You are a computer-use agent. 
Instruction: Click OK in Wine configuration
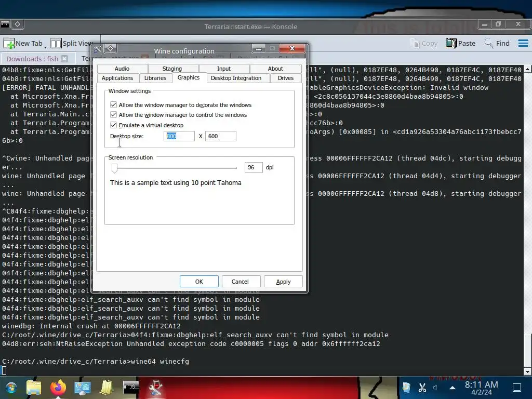point(199,282)
